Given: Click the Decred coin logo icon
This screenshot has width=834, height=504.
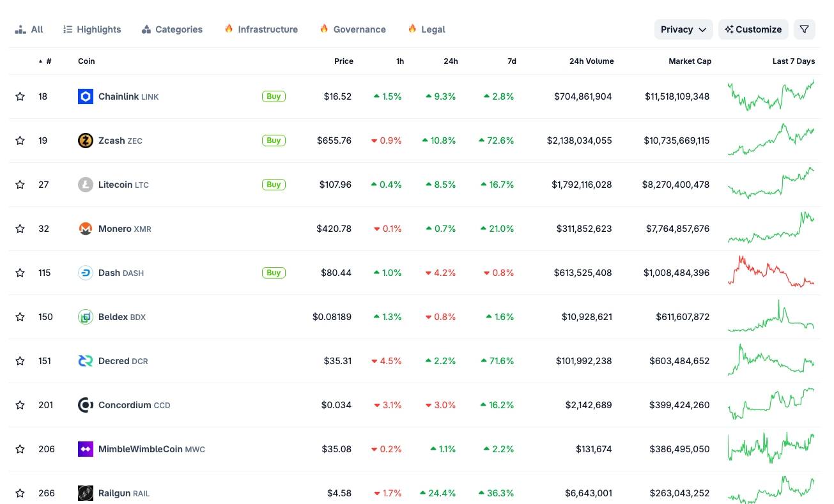Looking at the screenshot, I should click(x=85, y=361).
